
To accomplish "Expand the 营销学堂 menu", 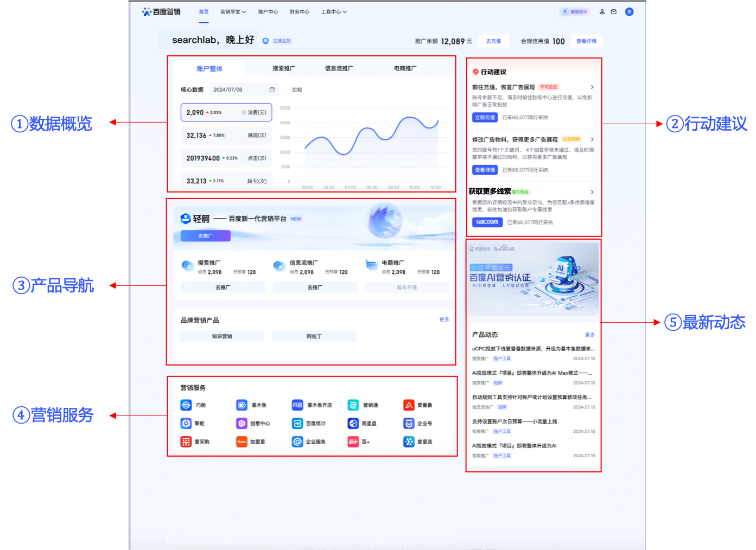I will [233, 11].
